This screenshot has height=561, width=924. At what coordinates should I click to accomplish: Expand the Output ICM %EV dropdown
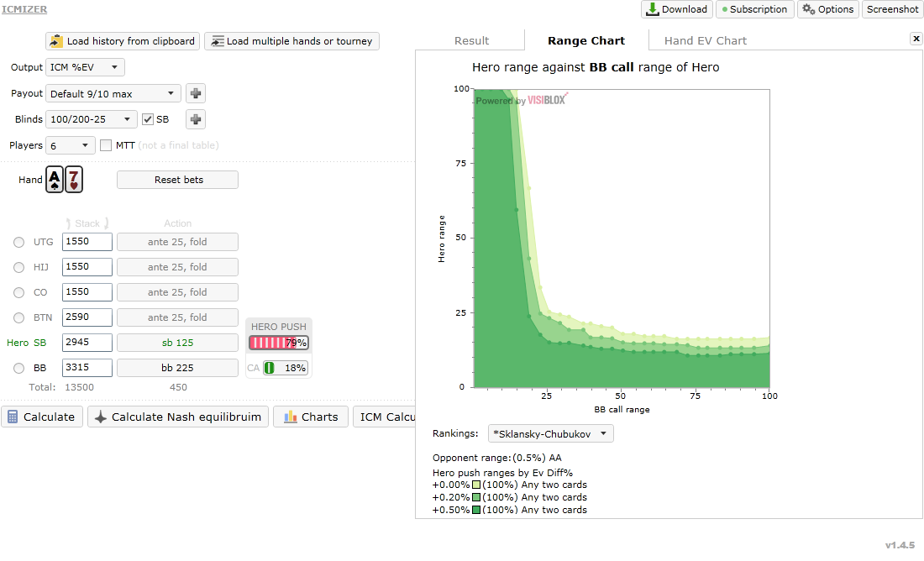click(85, 67)
